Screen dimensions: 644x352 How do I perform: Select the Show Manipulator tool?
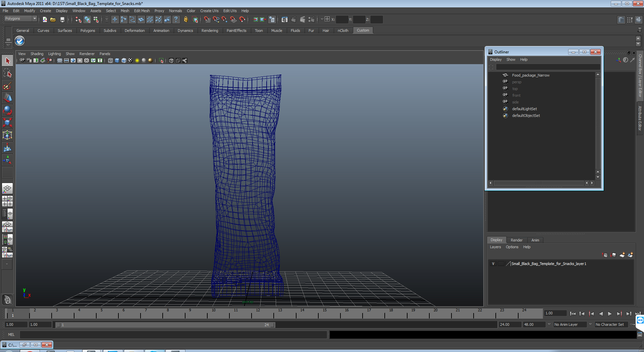[x=7, y=160]
